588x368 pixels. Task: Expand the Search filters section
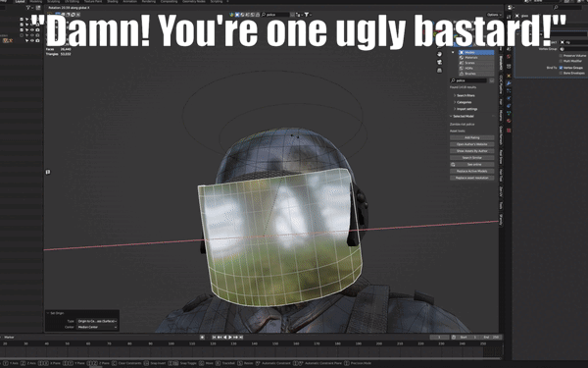[465, 95]
